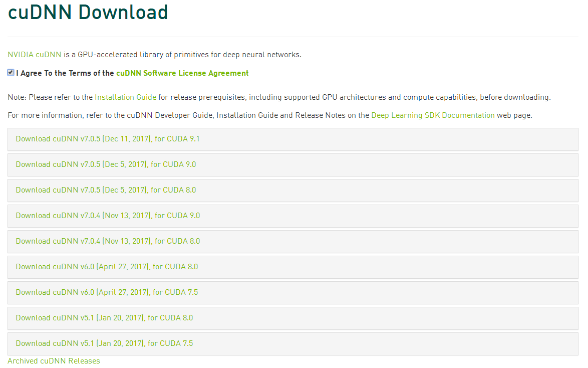Open cuDNN Software License Agreement link
This screenshot has width=588, height=368.
click(182, 73)
